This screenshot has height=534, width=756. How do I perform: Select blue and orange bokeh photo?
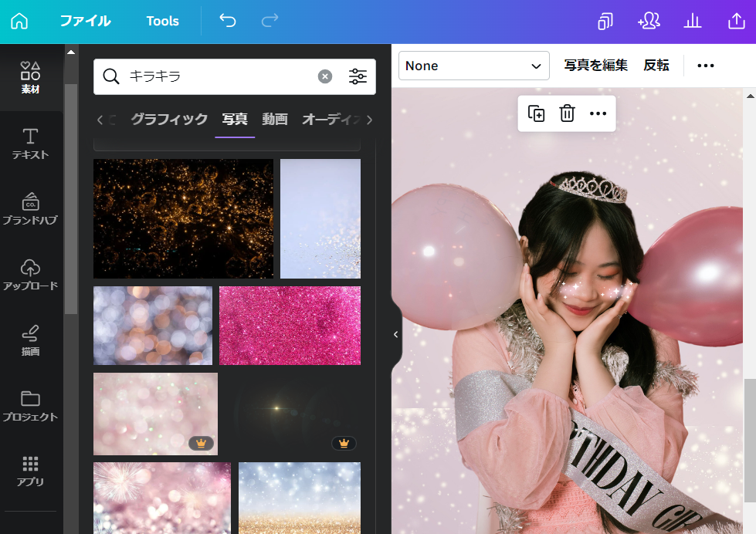(x=153, y=326)
